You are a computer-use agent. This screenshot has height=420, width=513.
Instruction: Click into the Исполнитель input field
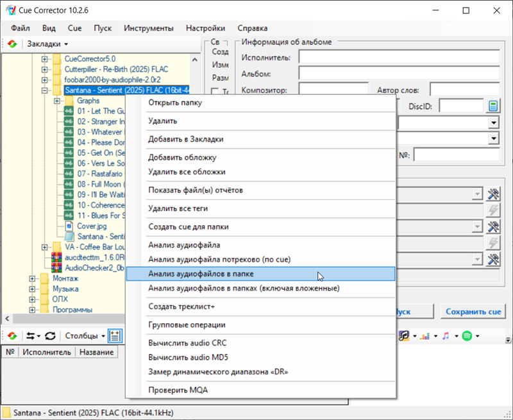[x=399, y=57]
